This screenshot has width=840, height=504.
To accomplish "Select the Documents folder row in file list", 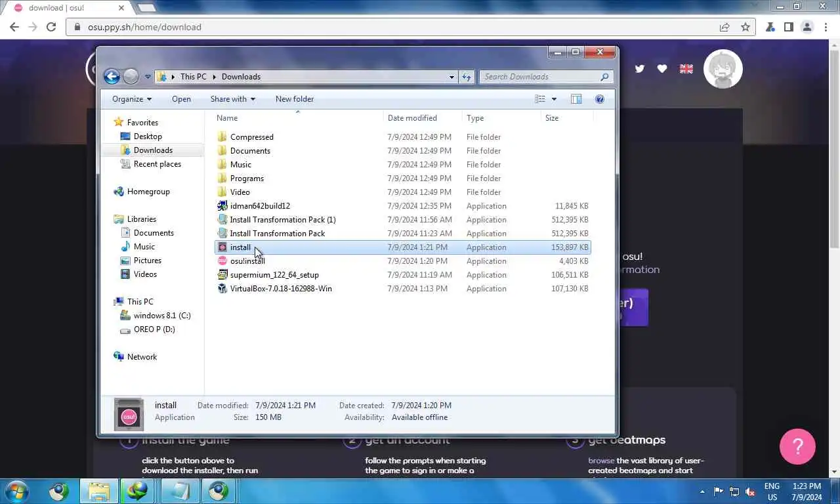I will point(403,151).
